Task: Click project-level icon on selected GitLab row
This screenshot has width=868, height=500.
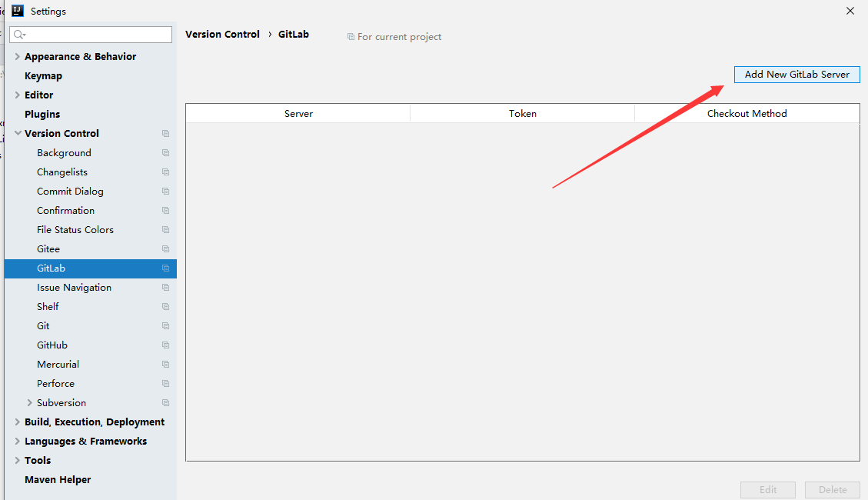Action: pyautogui.click(x=165, y=268)
